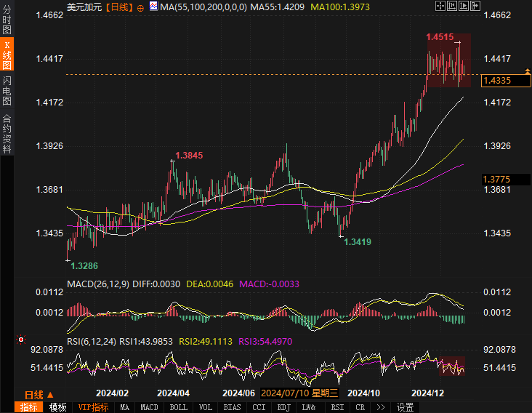Click the MACD:-0.0033 value

click(270, 284)
